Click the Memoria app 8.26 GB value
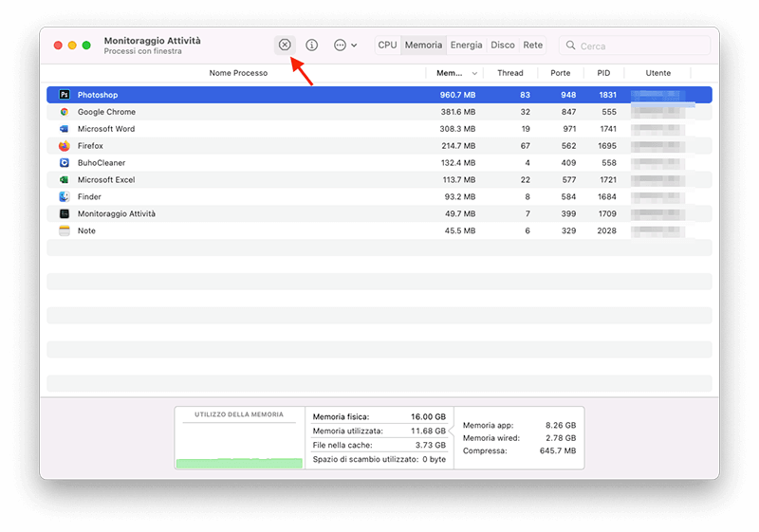This screenshot has width=759, height=532. (561, 425)
